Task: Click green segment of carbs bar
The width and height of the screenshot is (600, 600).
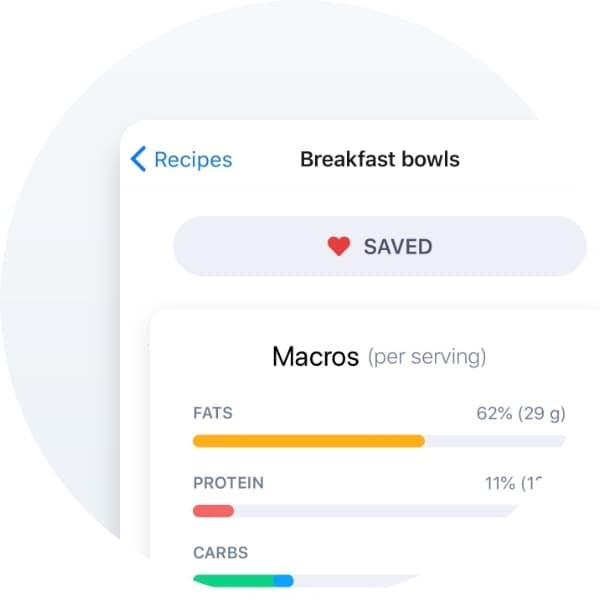Action: click(x=233, y=580)
